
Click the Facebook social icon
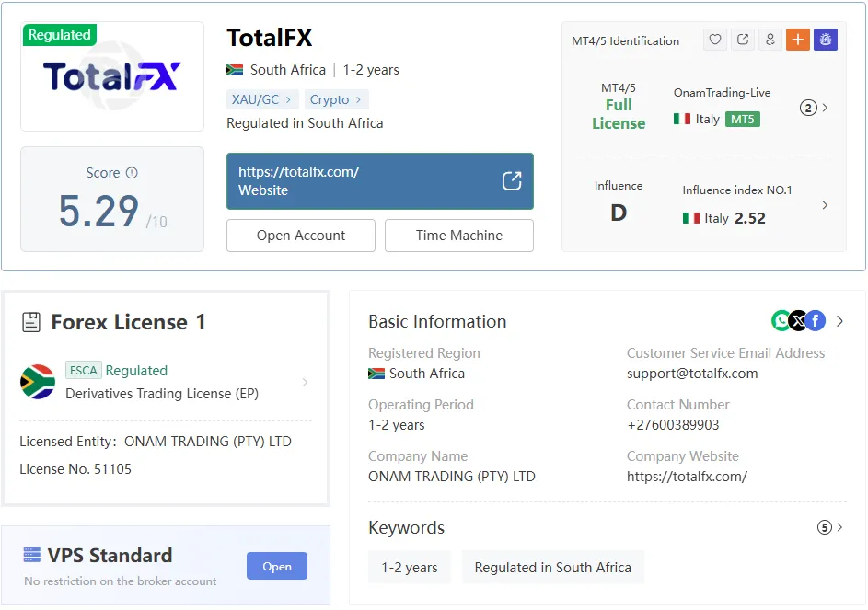[816, 320]
